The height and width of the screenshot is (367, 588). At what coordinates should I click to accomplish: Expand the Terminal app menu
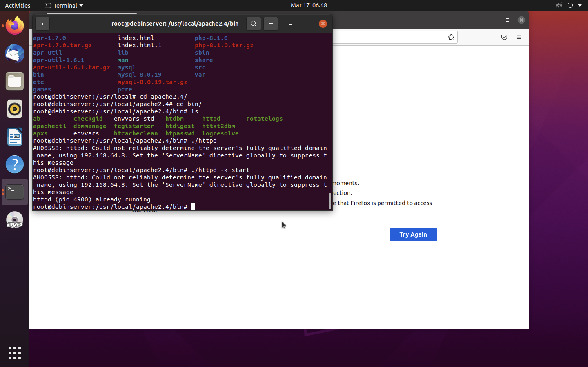click(x=64, y=5)
